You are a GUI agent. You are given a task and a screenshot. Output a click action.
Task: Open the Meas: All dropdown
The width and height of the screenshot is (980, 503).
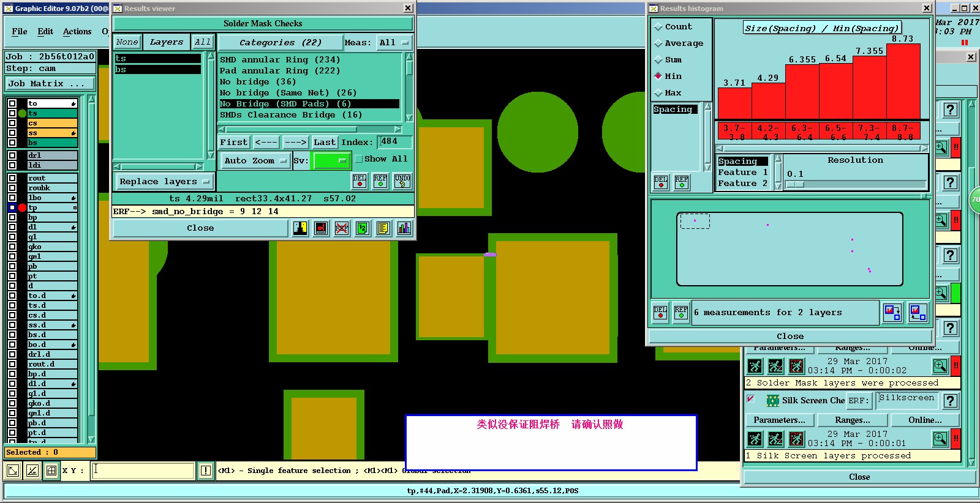coord(393,43)
